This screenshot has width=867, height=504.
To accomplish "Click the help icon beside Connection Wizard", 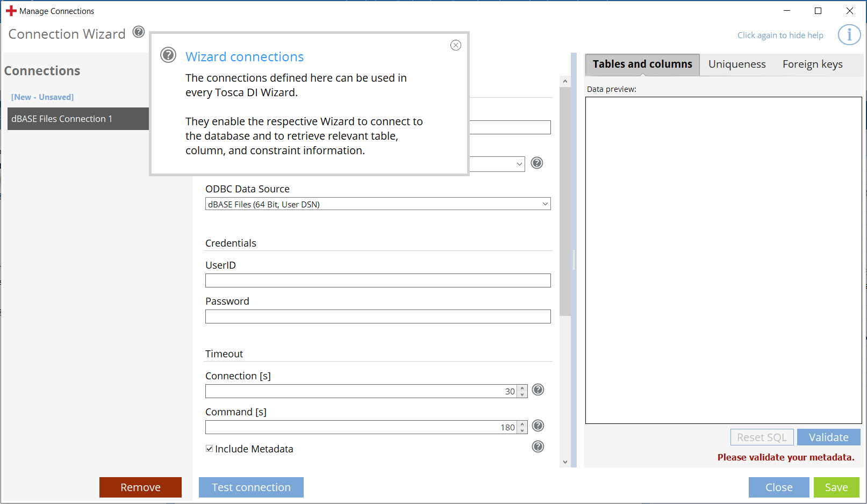I will pos(139,32).
